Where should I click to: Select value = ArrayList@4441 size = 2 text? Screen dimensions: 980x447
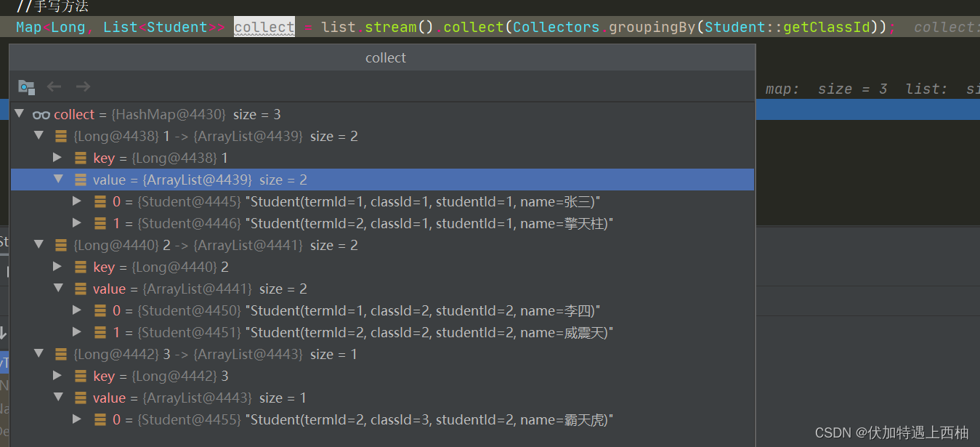pyautogui.click(x=200, y=289)
